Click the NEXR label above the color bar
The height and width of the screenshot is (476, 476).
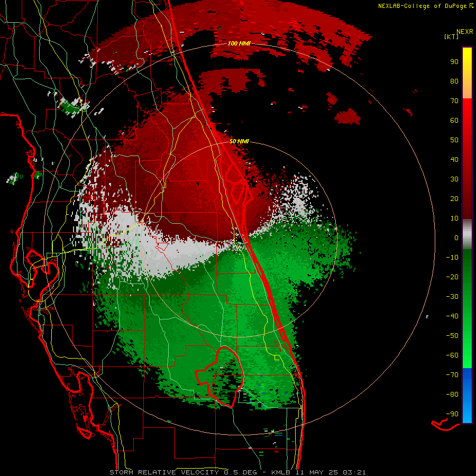tap(465, 31)
